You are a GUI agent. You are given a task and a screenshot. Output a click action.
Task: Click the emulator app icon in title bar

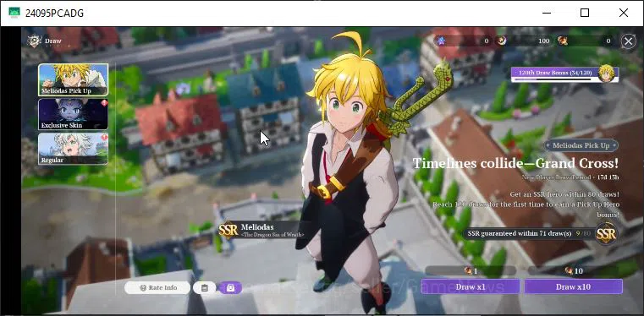[x=14, y=13]
